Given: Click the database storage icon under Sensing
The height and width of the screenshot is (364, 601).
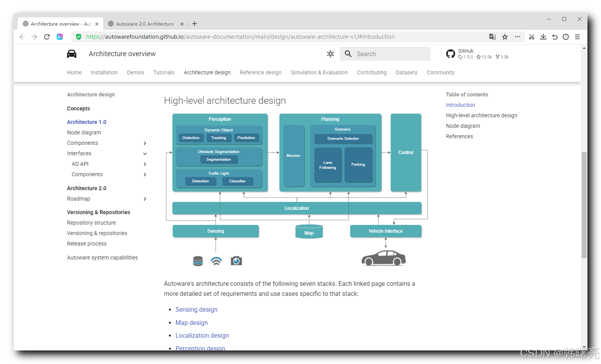Looking at the screenshot, I should pos(198,261).
